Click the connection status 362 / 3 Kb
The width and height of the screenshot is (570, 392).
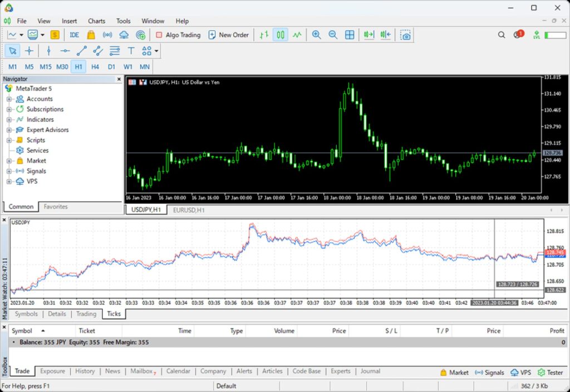tap(534, 386)
